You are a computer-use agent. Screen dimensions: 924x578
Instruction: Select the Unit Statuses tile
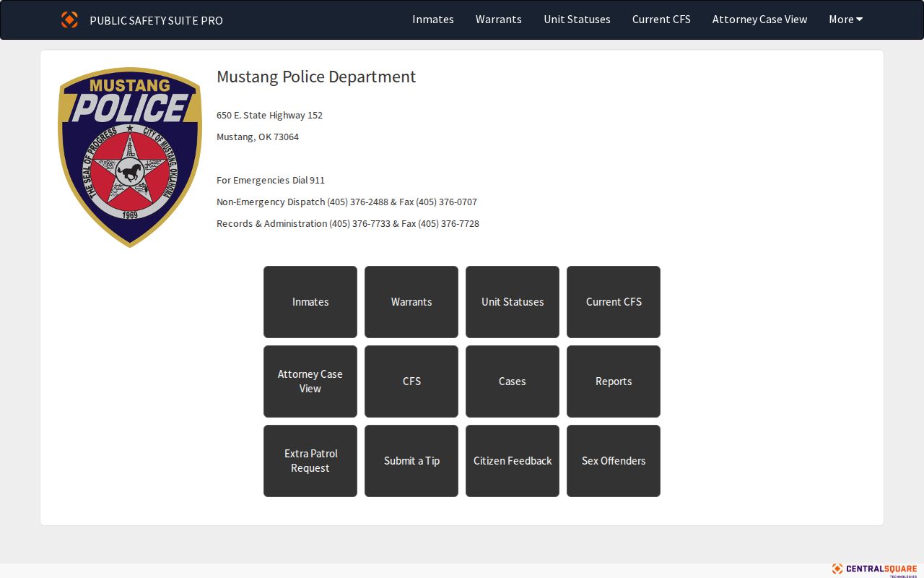[513, 302]
